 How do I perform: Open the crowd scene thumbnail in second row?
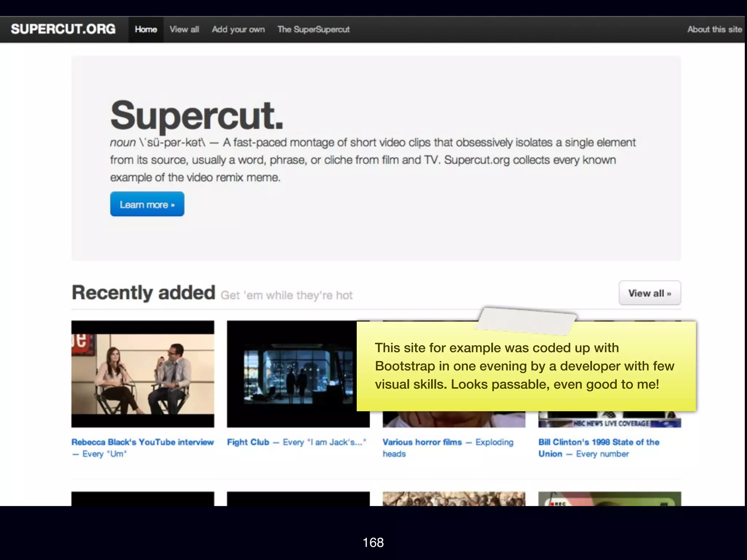pos(454,499)
